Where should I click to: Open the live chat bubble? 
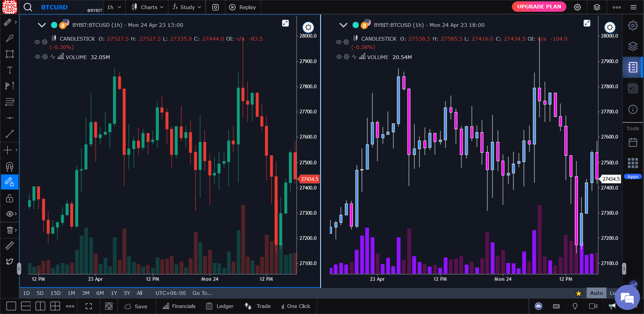tap(627, 298)
